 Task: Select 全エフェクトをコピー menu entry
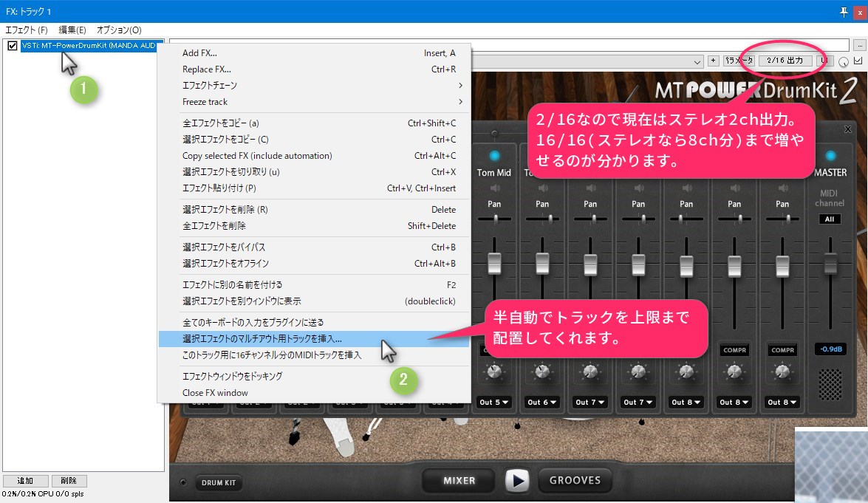tap(315, 123)
